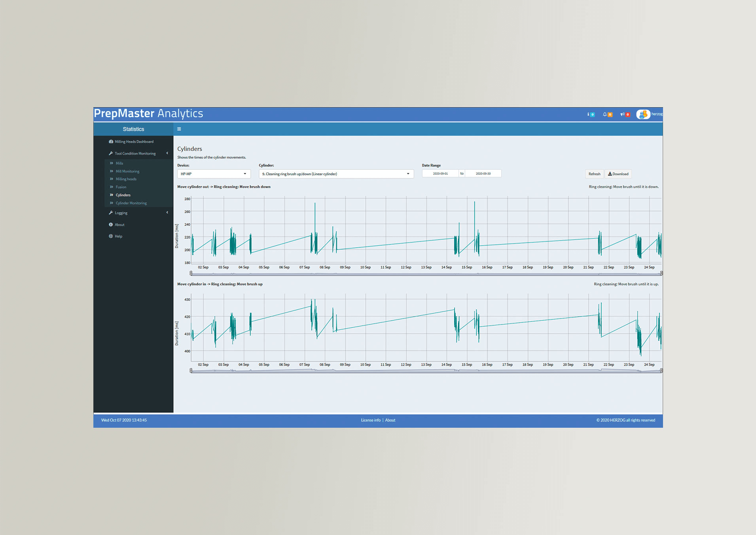Click right range handle of brush-up chart
The height and width of the screenshot is (535, 756).
[x=661, y=371]
